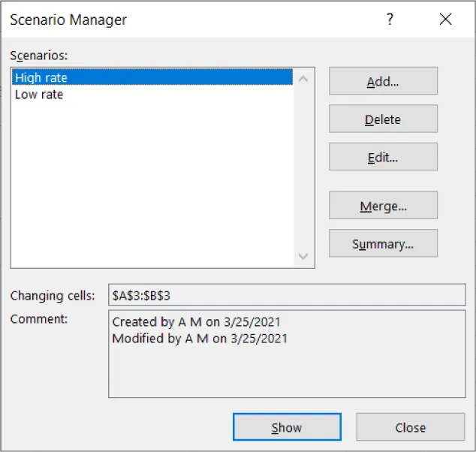Click the Changing cells field
This screenshot has width=476, height=452.
tap(286, 295)
